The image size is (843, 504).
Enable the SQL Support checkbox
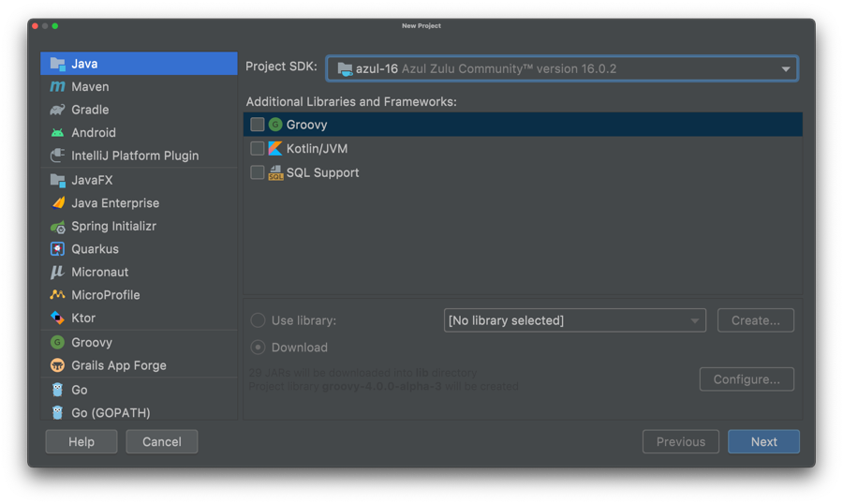coord(258,172)
